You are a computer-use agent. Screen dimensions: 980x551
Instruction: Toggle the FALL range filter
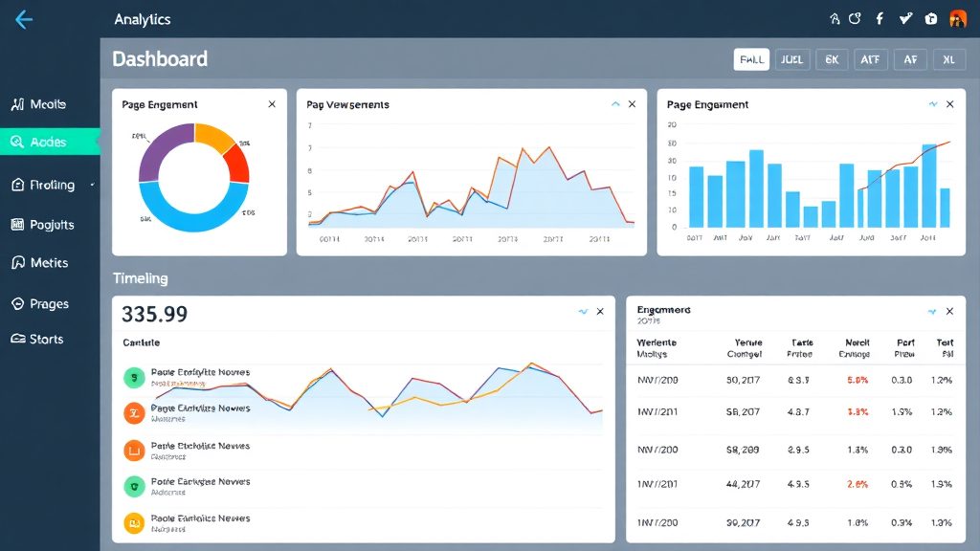pos(751,59)
